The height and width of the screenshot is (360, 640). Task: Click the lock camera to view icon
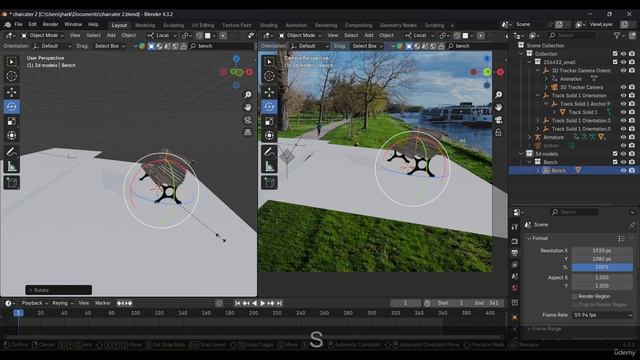click(498, 132)
